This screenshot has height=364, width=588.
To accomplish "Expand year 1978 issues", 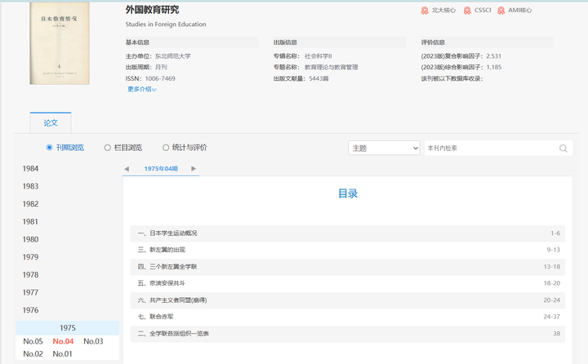I will point(30,275).
